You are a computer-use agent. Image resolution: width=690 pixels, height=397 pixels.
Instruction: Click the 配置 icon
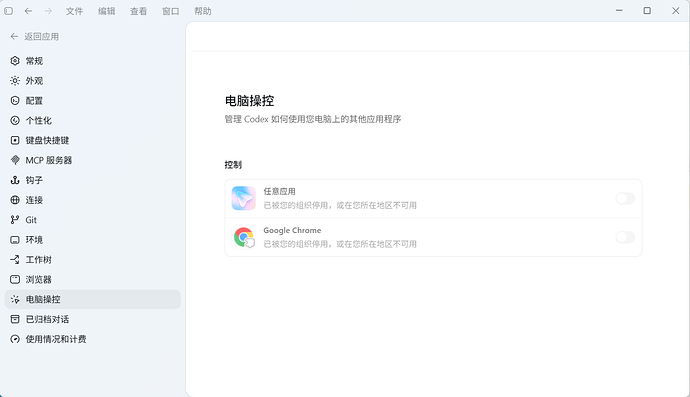pyautogui.click(x=15, y=100)
